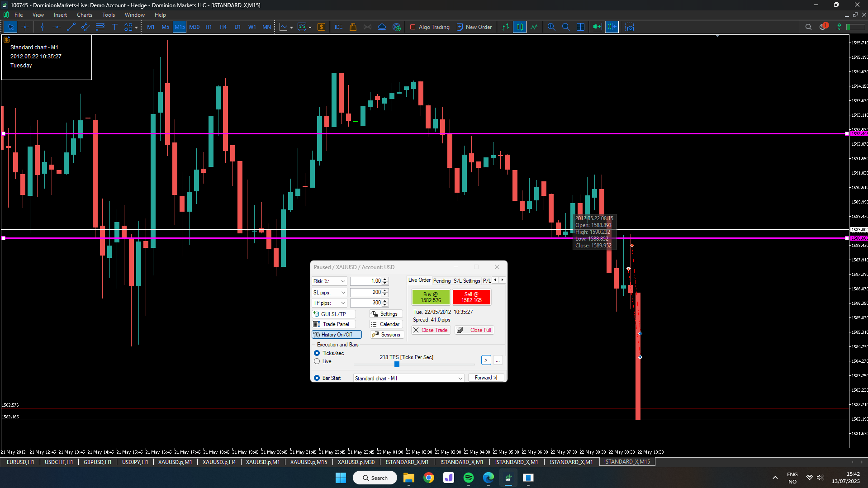Switch to bar chart display
Screen dimensions: 868x488
pos(505,27)
